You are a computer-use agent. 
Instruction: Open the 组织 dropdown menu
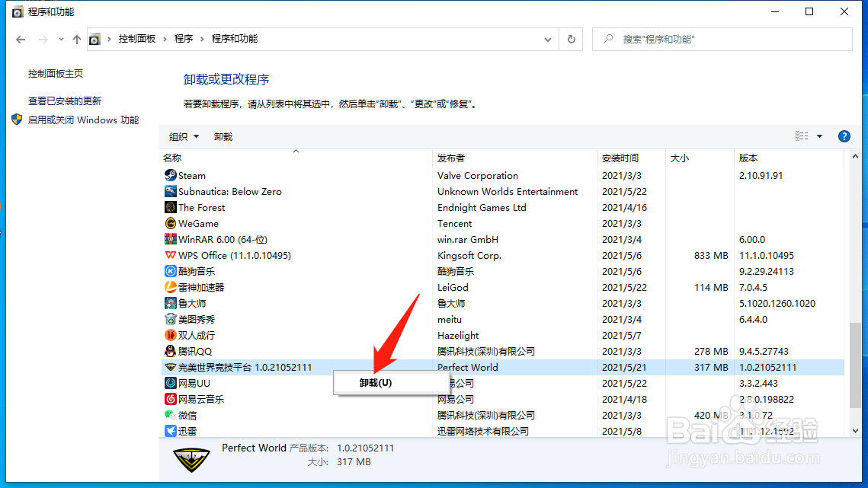pos(183,136)
